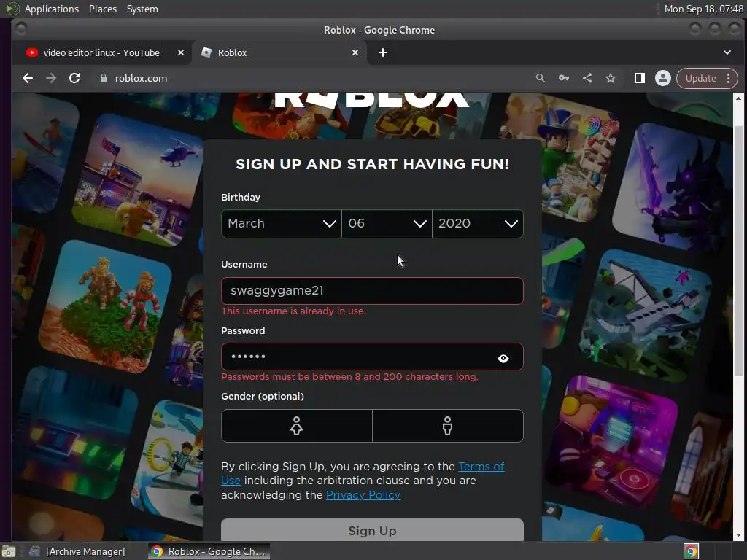747x560 pixels.
Task: Click the Chrome Update button
Action: coord(700,78)
